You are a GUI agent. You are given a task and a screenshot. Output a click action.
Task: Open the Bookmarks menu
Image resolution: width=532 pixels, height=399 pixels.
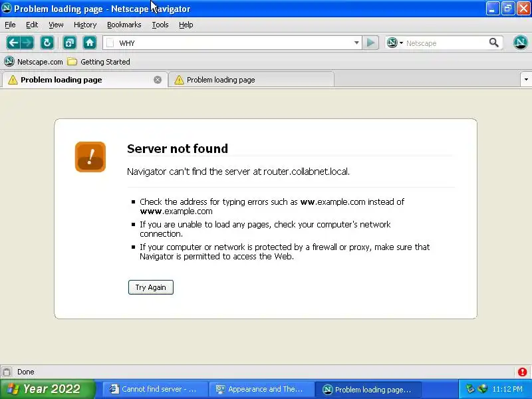[x=124, y=25]
